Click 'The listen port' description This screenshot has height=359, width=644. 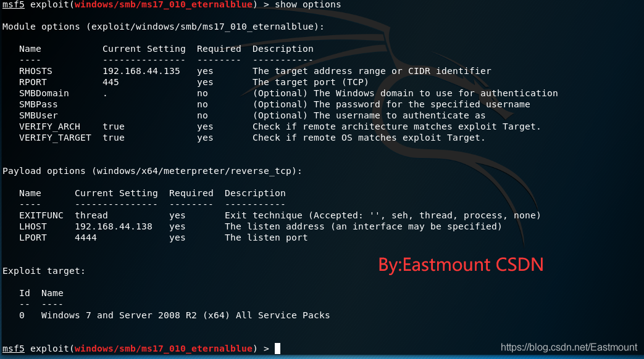(x=266, y=237)
